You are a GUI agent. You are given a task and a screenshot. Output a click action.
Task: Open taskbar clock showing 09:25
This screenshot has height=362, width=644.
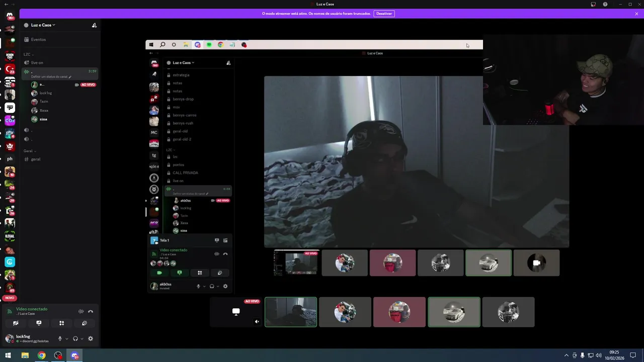pyautogui.click(x=614, y=355)
